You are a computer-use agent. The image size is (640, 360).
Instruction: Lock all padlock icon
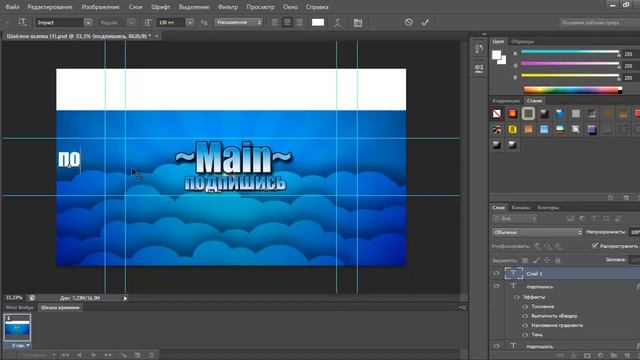558,260
